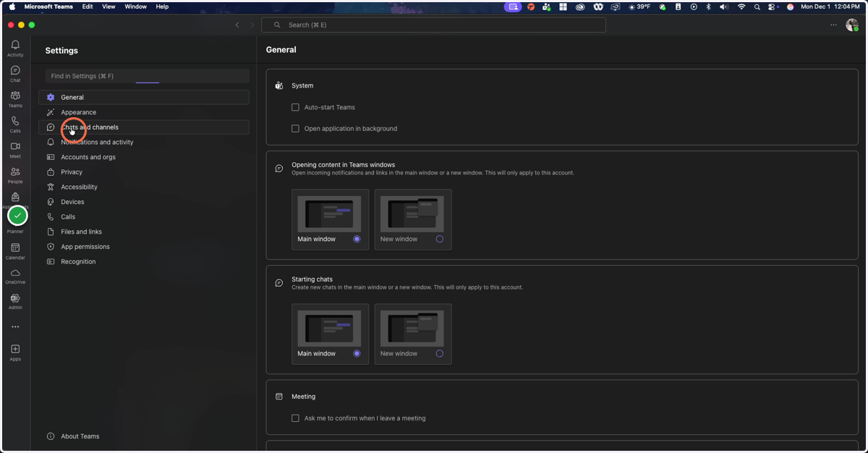
Task: Open Recognition settings
Action: coord(144,262)
